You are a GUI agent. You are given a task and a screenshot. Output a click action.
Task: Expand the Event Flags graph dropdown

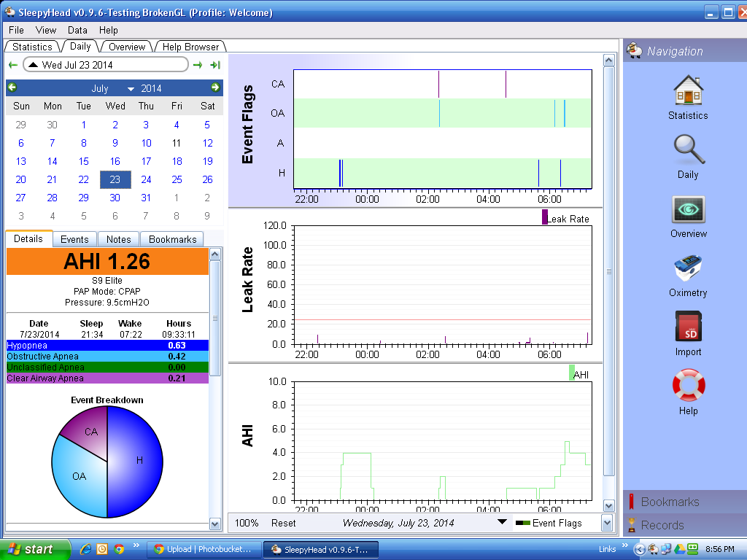click(x=606, y=523)
